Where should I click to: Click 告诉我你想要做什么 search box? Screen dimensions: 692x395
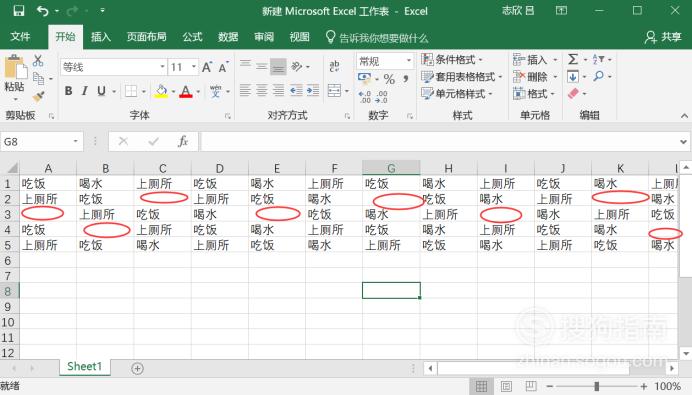coord(377,38)
